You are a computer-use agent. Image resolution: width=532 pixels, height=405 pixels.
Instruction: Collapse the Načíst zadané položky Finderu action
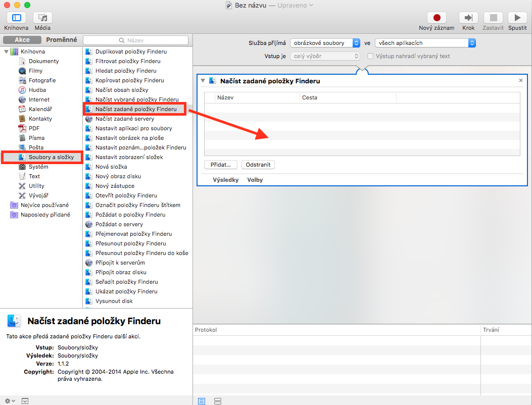point(203,81)
